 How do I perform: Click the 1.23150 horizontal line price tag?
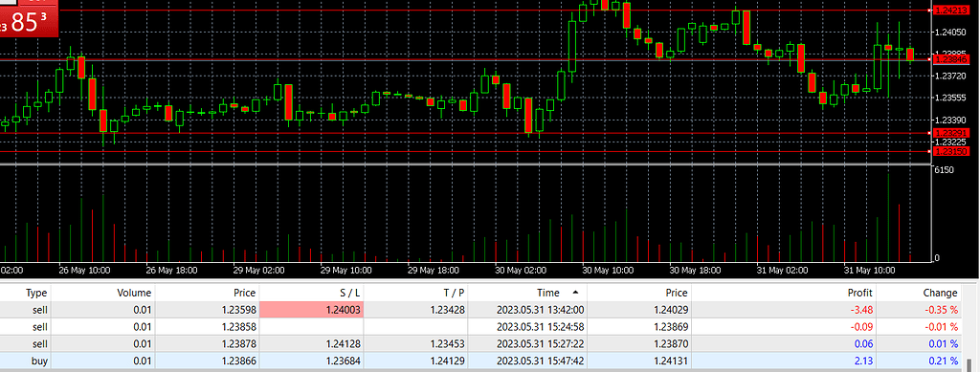[x=950, y=152]
